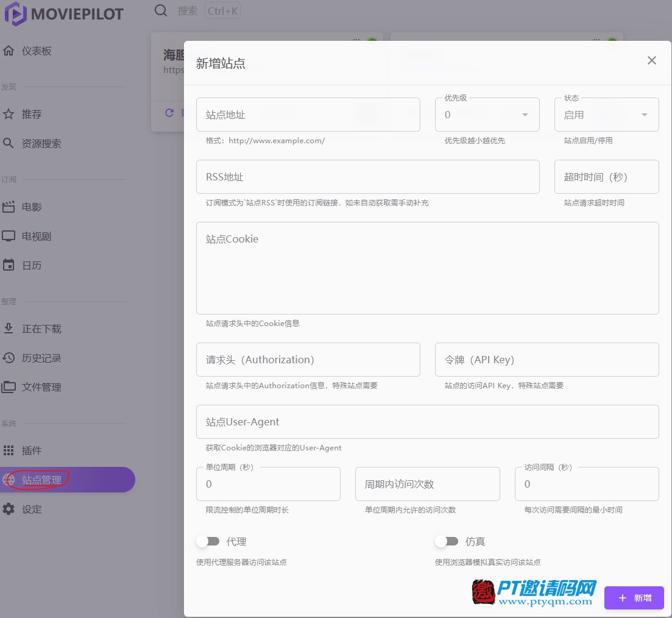Screen dimensions: 672x618
Task: Select 文件管理 menu item
Action: tap(41, 387)
